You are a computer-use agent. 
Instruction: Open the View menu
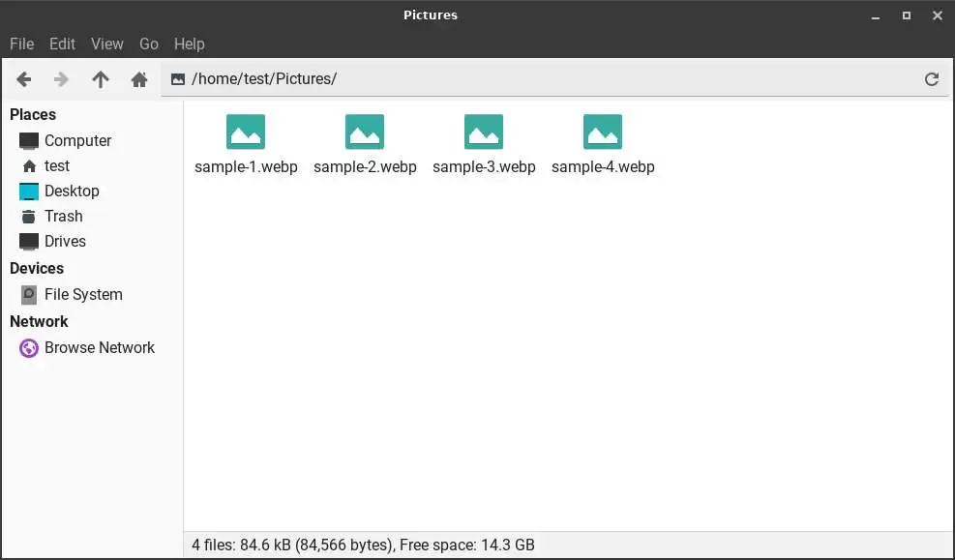tap(106, 44)
